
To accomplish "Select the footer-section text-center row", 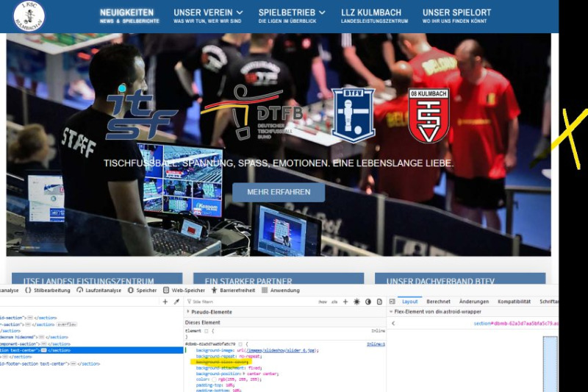I will pos(50,364).
